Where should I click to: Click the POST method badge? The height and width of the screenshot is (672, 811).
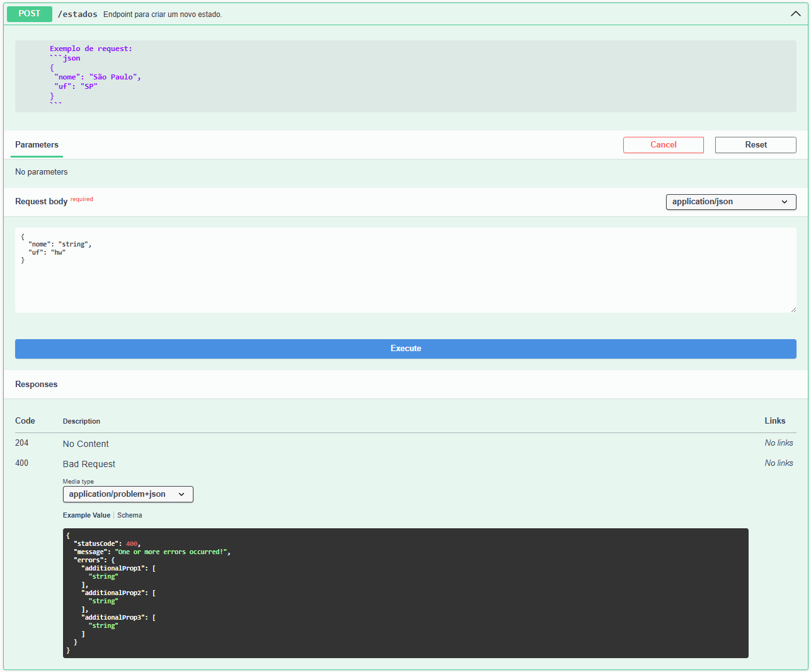pos(29,13)
